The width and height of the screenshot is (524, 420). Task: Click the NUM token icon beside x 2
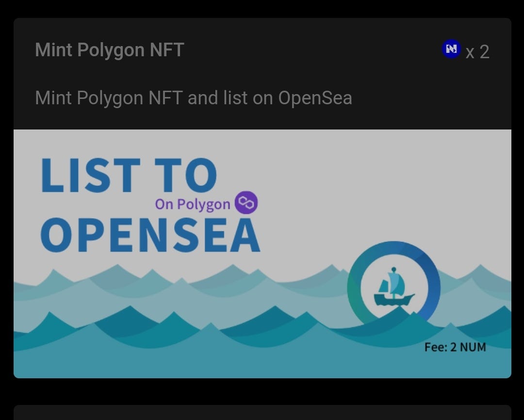tap(451, 49)
